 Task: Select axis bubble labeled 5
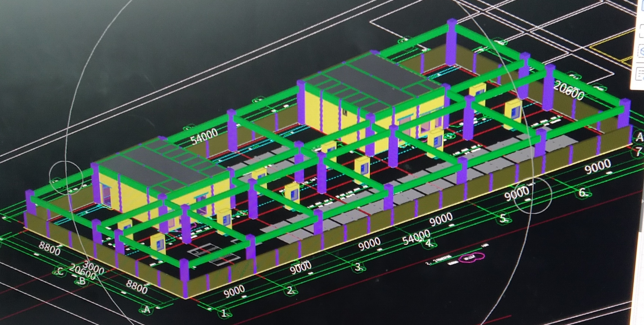point(504,218)
